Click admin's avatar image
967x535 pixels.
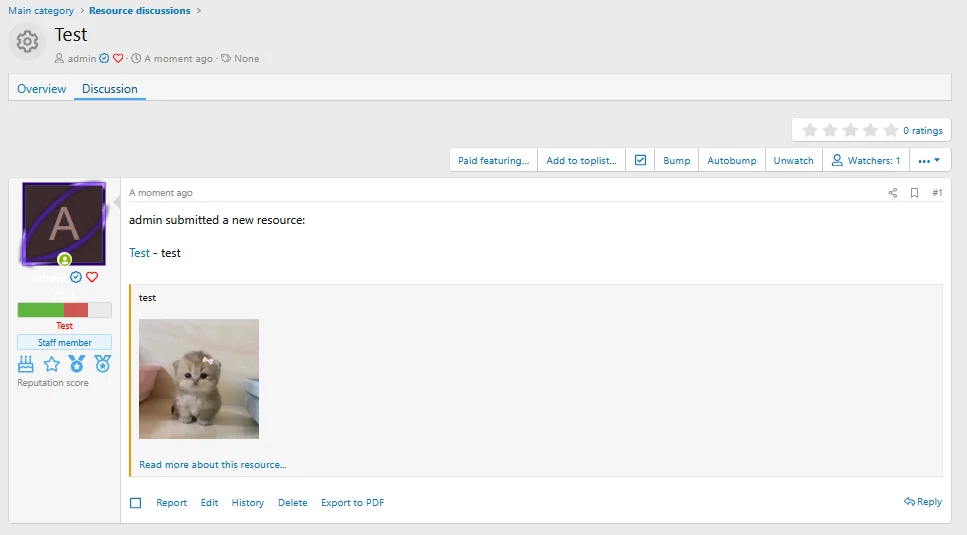point(64,224)
